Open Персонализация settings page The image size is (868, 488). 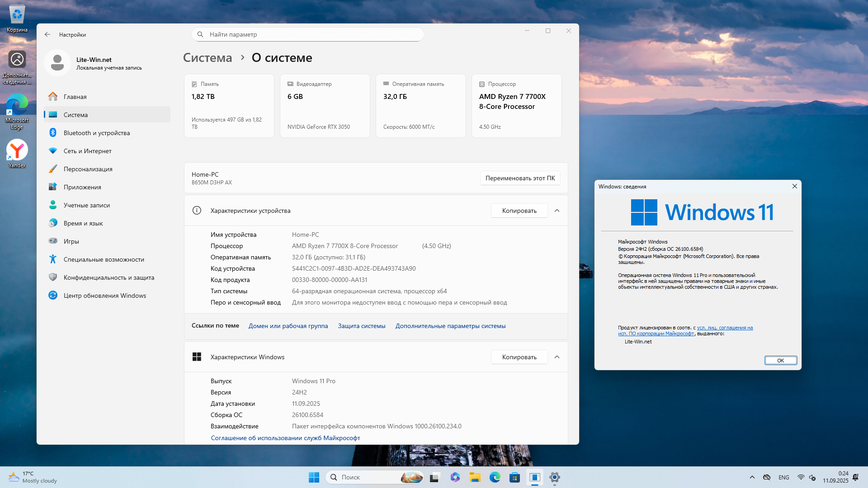[88, 169]
